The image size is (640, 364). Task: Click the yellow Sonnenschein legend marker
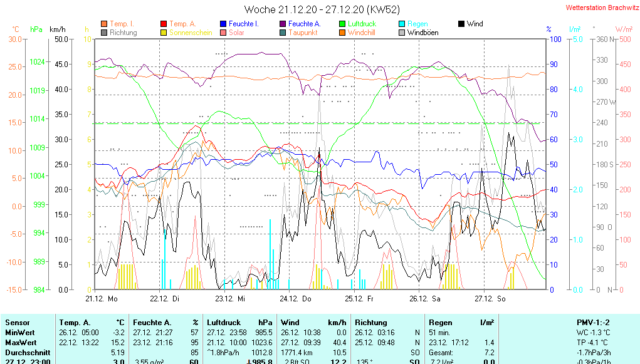tap(164, 33)
